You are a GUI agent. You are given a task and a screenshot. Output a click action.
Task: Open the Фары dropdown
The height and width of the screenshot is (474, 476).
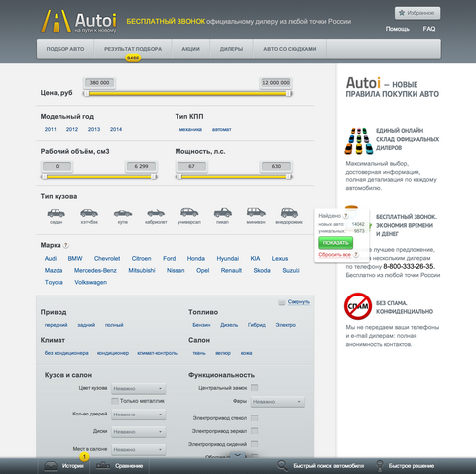(x=278, y=402)
